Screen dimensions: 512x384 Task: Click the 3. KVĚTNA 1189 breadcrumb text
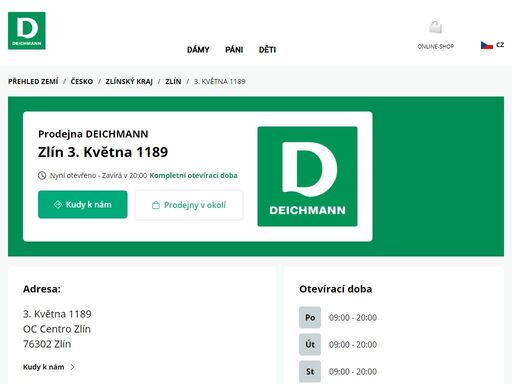(220, 81)
